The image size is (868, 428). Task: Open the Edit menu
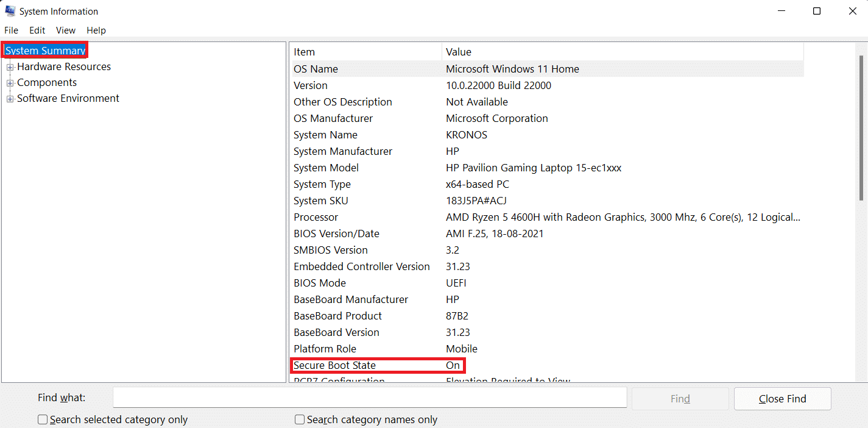[37, 30]
